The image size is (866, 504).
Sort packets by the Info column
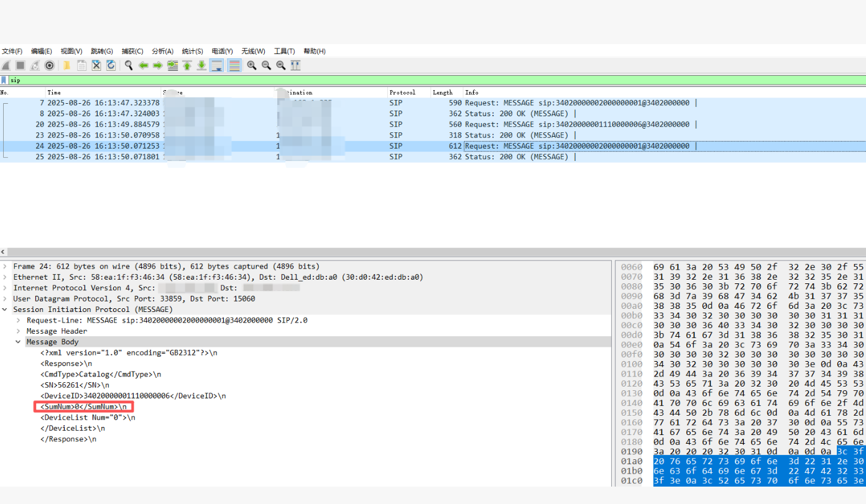665,92
